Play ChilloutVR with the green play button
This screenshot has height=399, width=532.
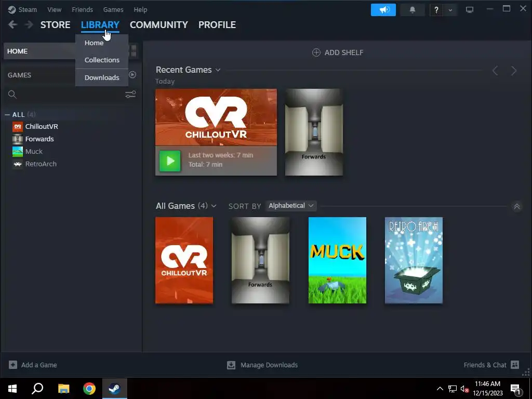[x=170, y=161]
